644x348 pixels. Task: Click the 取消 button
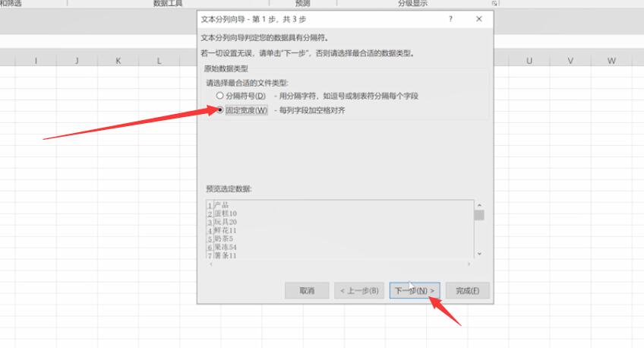point(307,290)
